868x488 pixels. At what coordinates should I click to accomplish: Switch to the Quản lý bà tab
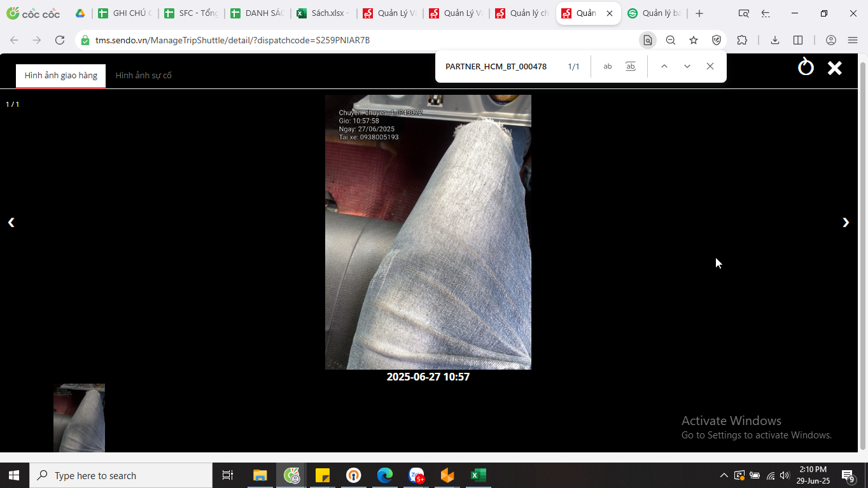(654, 13)
